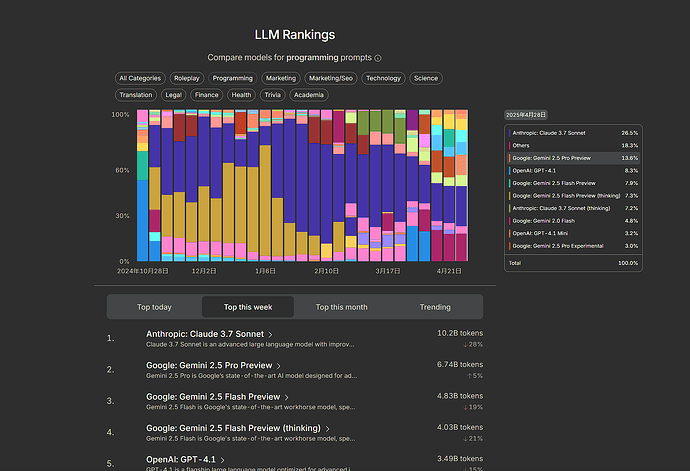Click the 3月17日 x-axis date label
This screenshot has width=690, height=471.
click(388, 271)
